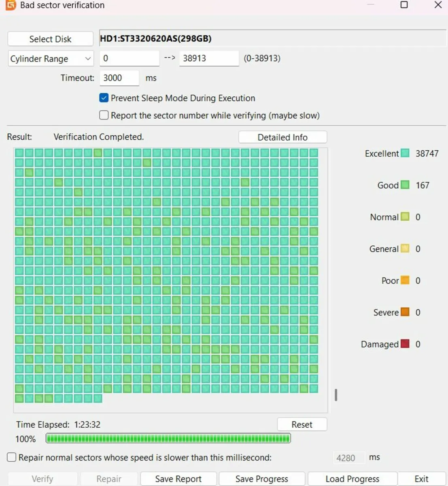Image resolution: width=448 pixels, height=486 pixels.
Task: Click the General legend yellow swatch
Action: coord(405,249)
